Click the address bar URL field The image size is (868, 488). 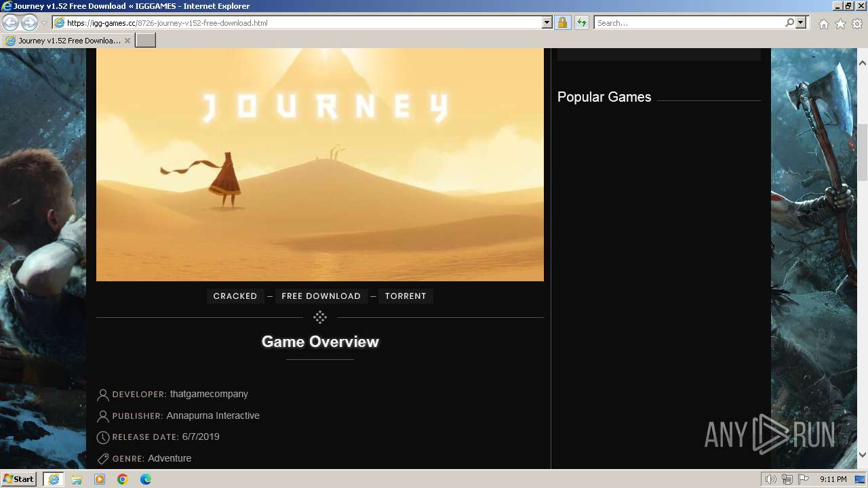297,23
